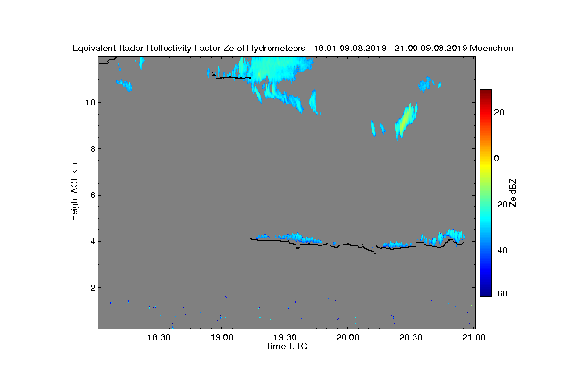Click the height tick label 10

90,102
